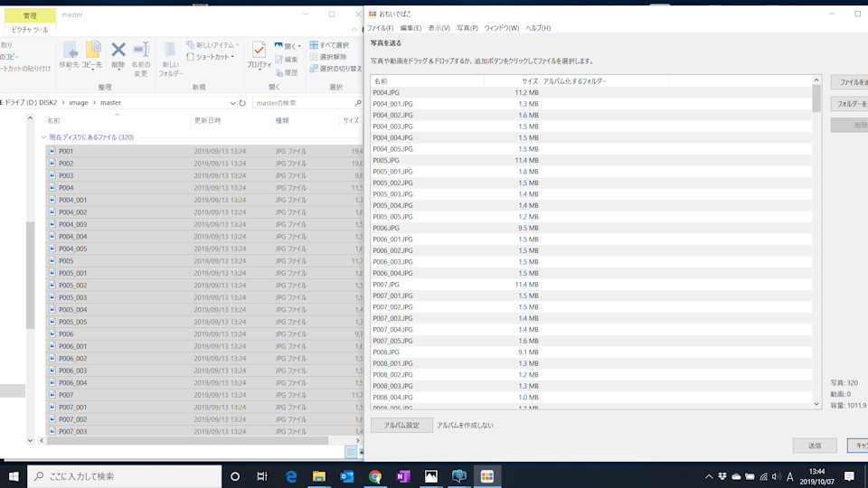Sort Explorer files by 種類 column
868x488 pixels.
click(x=282, y=120)
